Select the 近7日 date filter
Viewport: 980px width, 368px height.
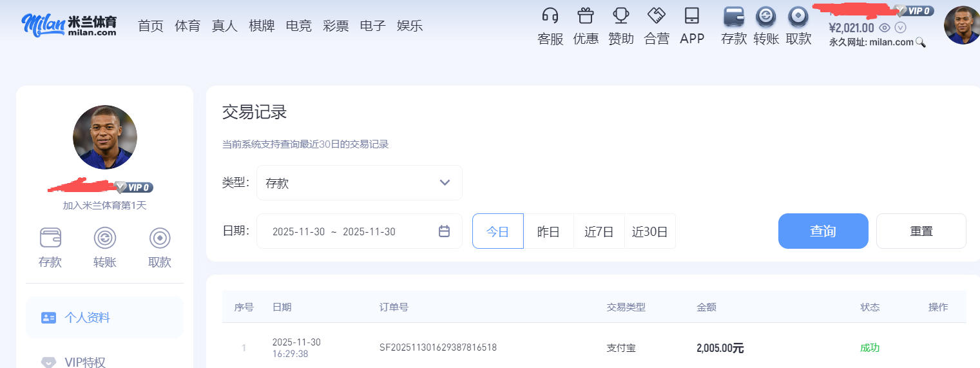coord(599,231)
